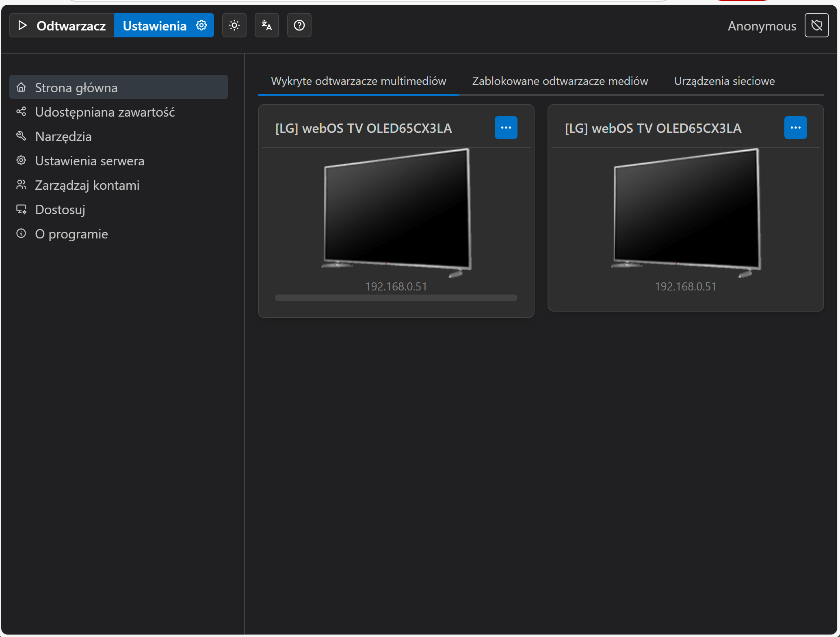The image size is (840, 637).
Task: Open the three-dot menu on second LG TV card
Action: 796,128
